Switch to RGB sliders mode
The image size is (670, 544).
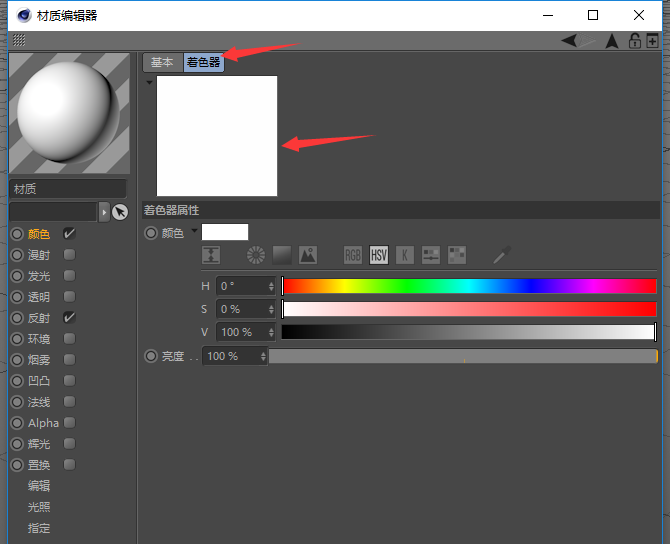pyautogui.click(x=353, y=255)
